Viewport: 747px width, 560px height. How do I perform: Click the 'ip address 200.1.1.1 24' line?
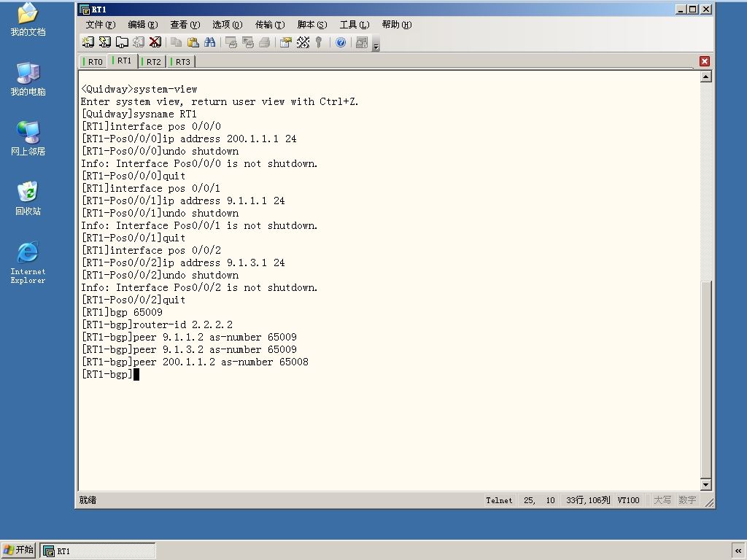tap(189, 139)
